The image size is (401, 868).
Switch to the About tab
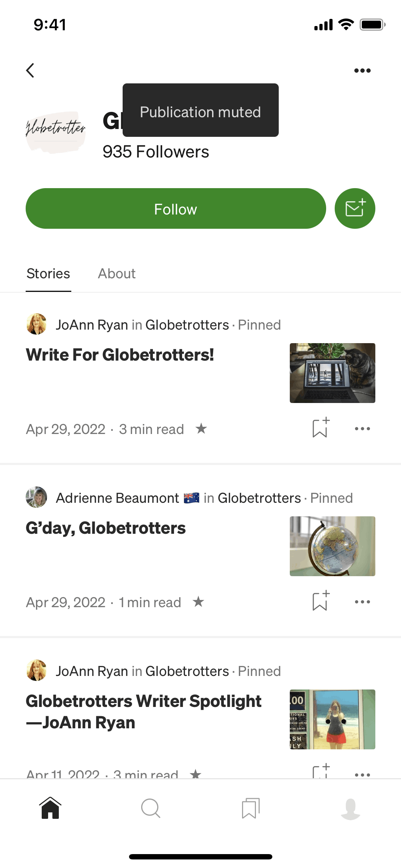pos(117,274)
